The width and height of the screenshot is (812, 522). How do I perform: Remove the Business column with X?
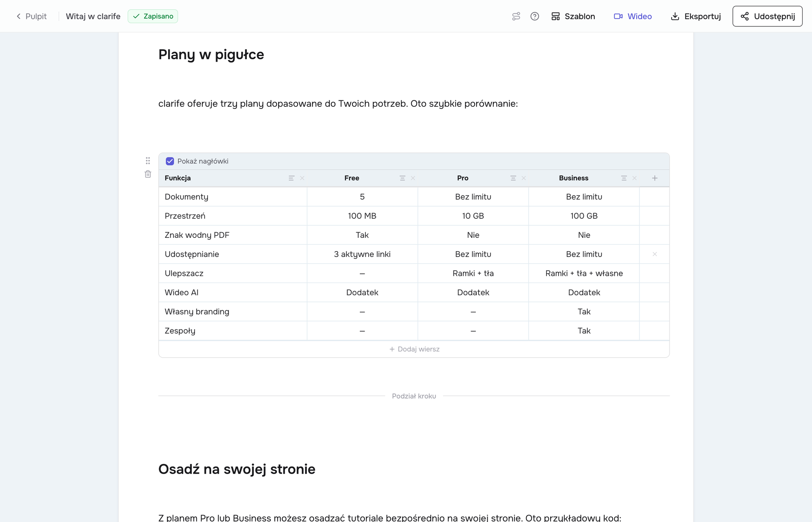635,178
